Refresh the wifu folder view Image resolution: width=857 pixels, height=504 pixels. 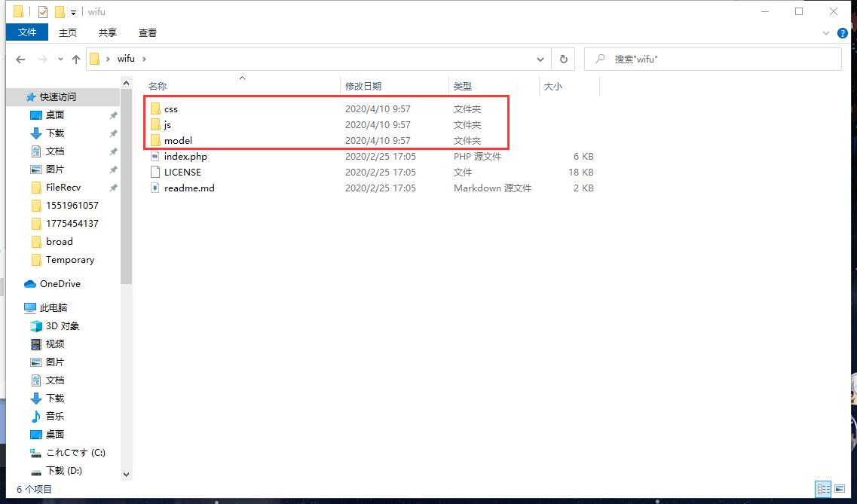click(564, 59)
